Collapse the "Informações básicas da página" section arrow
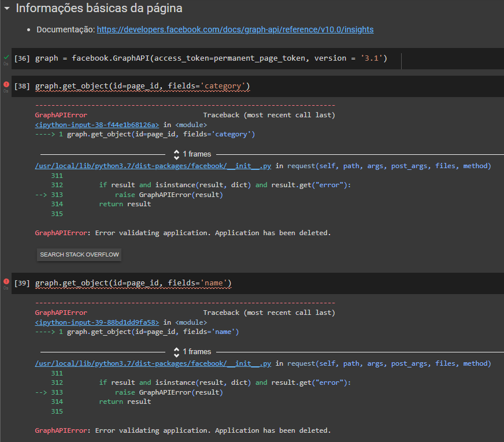This screenshot has width=504, height=442. tap(6, 9)
